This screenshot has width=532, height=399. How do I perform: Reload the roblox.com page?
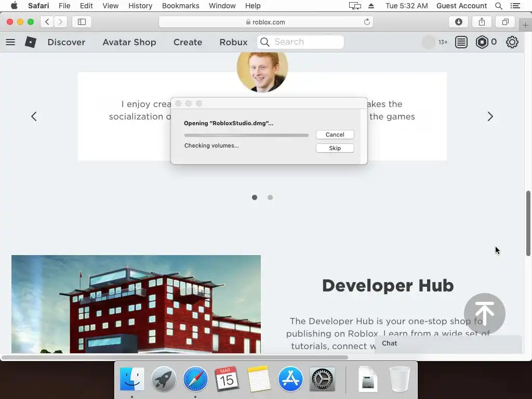pyautogui.click(x=367, y=22)
